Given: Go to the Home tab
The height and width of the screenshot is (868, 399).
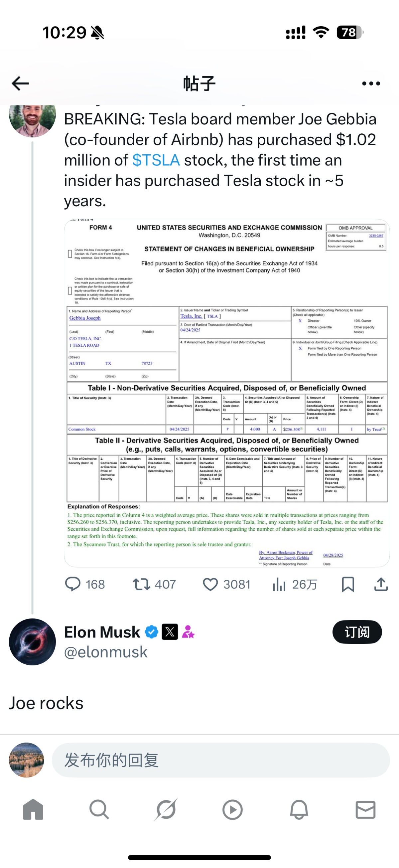Looking at the screenshot, I should [33, 810].
